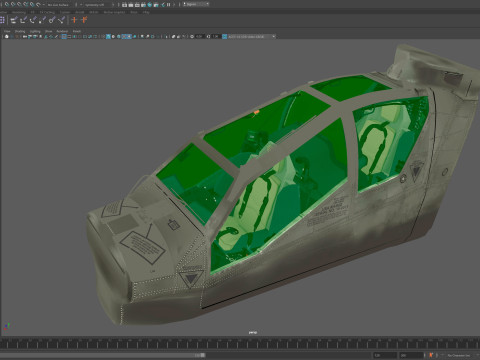Toggle snap to projected center icon
Viewport: 480px width, 360px height.
pyautogui.click(x=26, y=5)
